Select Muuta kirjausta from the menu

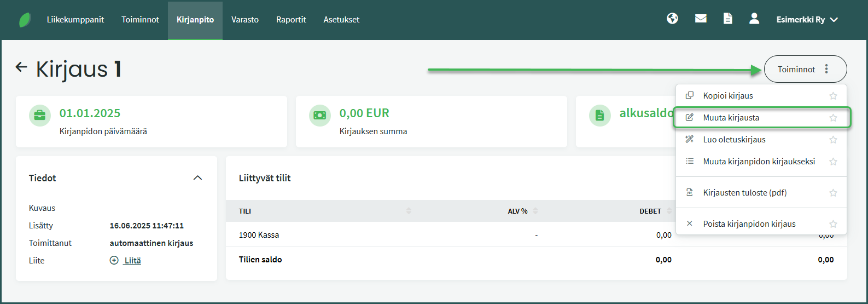731,118
